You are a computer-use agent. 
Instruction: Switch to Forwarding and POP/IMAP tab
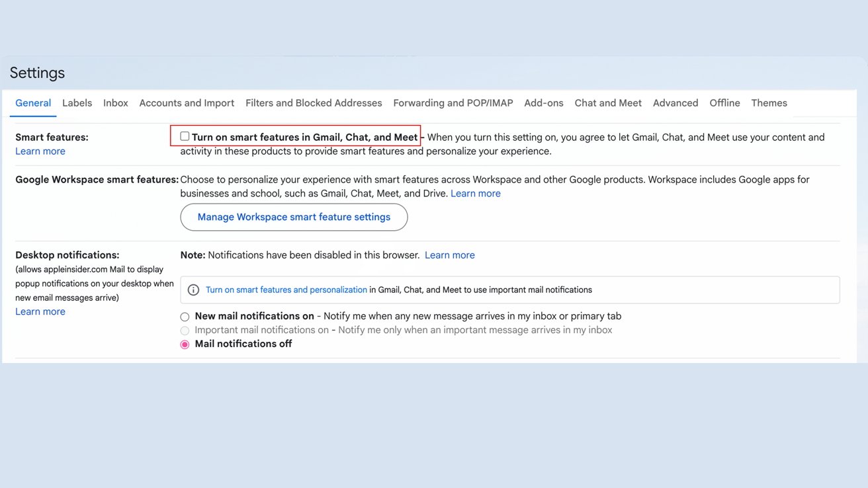[453, 103]
